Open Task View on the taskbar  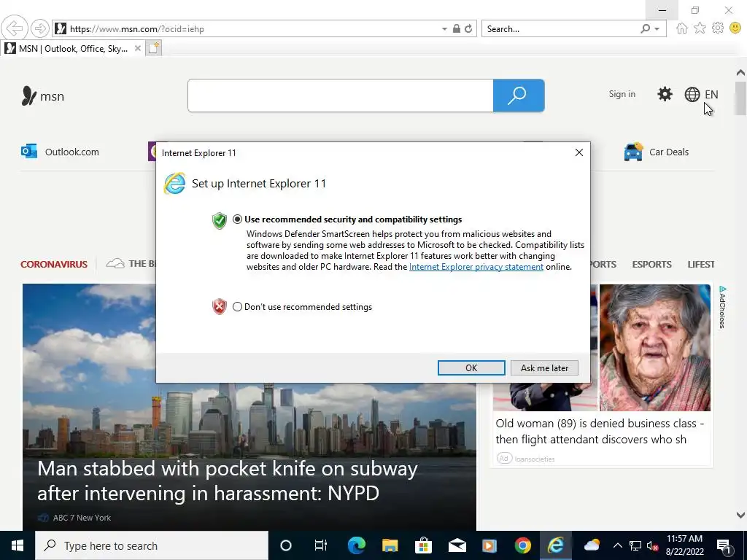pos(321,545)
